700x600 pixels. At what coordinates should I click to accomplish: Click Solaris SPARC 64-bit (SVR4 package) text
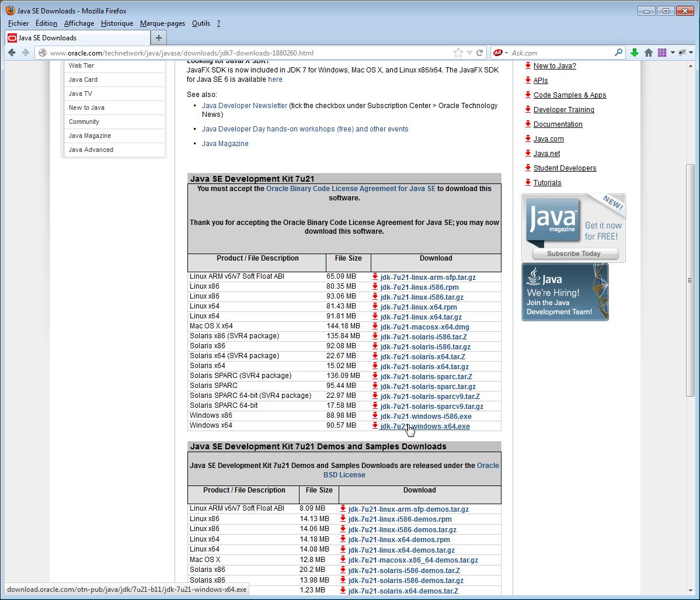[x=250, y=396]
